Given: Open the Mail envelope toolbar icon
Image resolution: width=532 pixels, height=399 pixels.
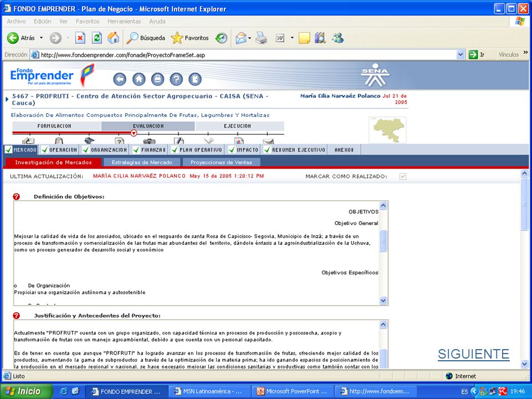Looking at the screenshot, I should click(241, 38).
